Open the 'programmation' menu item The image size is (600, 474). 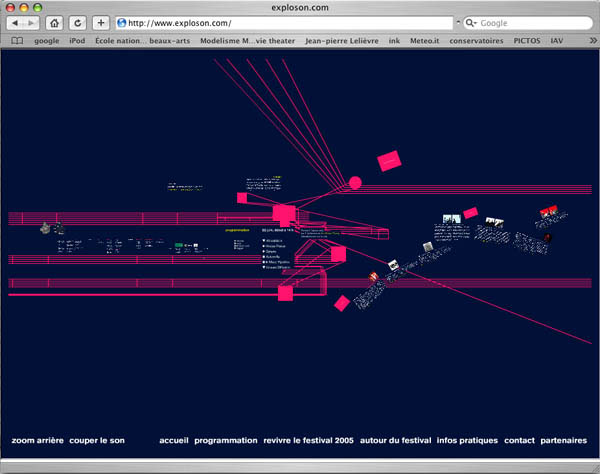(225, 440)
